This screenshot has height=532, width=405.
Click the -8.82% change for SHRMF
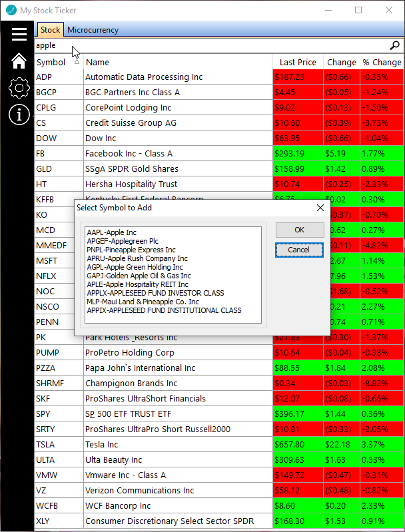(382, 384)
